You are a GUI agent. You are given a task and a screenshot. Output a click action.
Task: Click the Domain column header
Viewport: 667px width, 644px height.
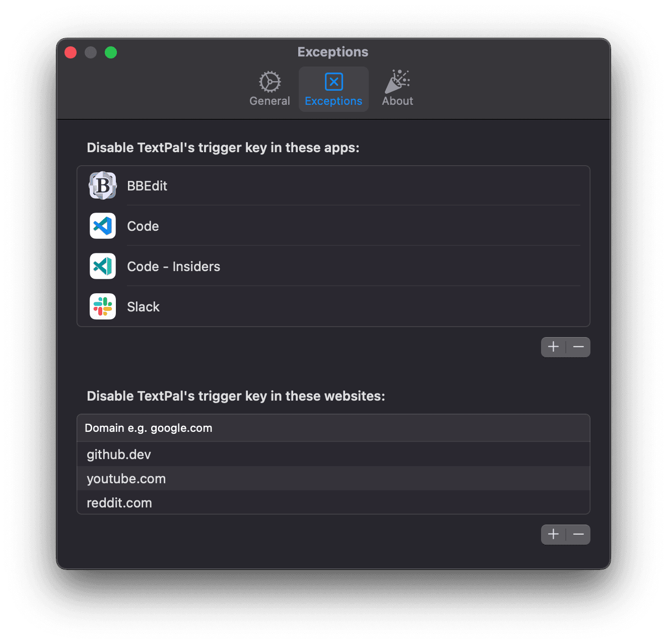coord(149,428)
